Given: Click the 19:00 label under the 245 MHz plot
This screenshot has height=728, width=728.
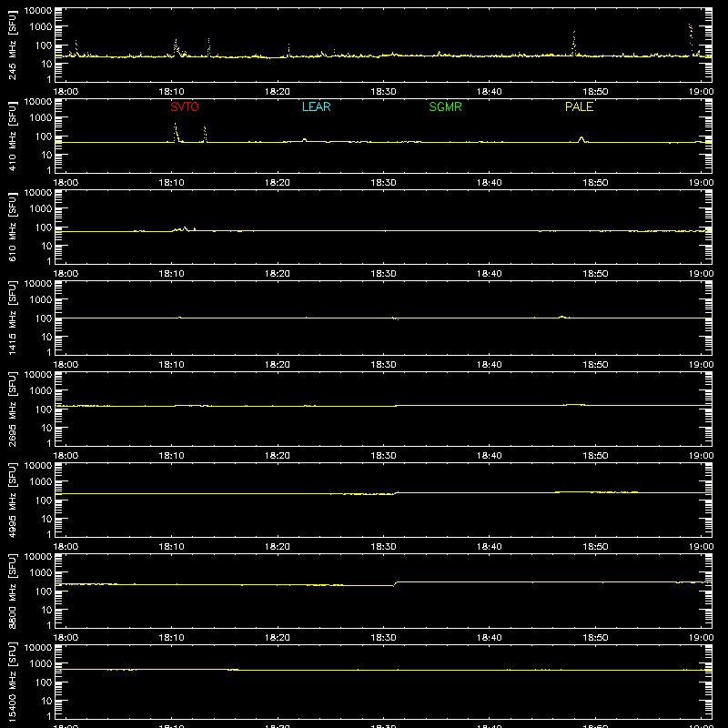Looking at the screenshot, I should [x=701, y=92].
